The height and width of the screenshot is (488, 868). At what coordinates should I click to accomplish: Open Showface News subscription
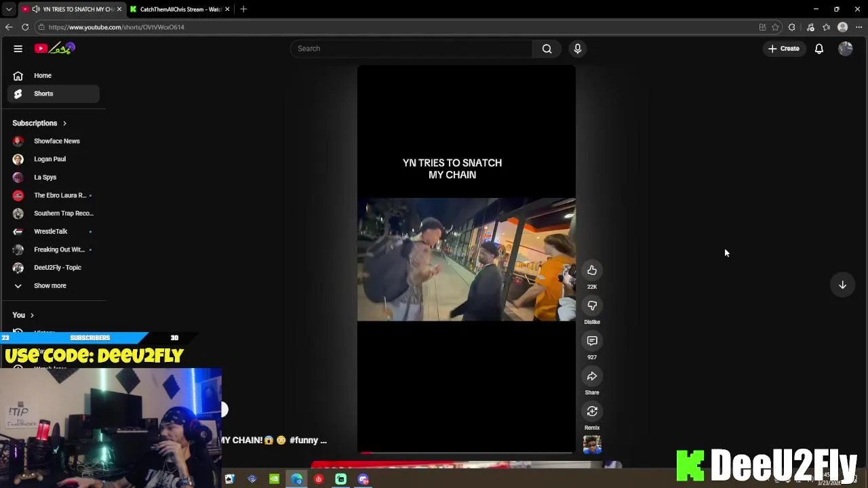(54, 141)
